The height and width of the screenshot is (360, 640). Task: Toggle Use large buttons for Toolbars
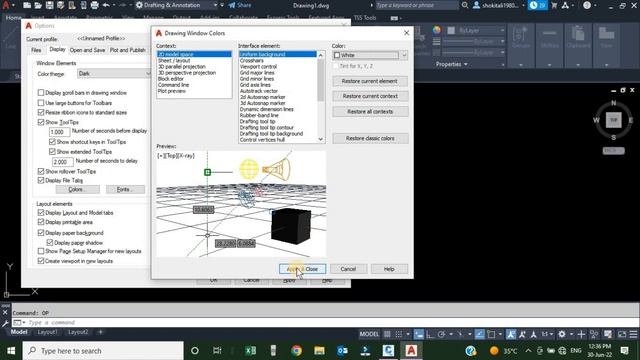point(41,103)
